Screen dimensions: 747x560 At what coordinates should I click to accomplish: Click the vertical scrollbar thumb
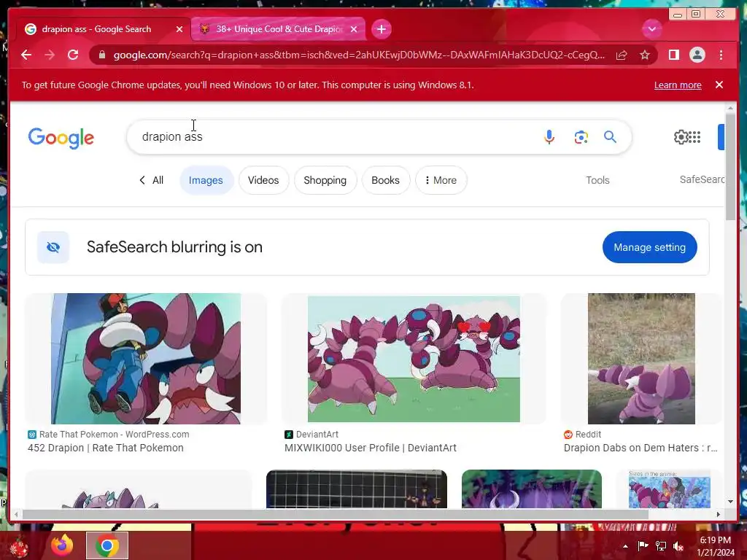click(x=730, y=167)
